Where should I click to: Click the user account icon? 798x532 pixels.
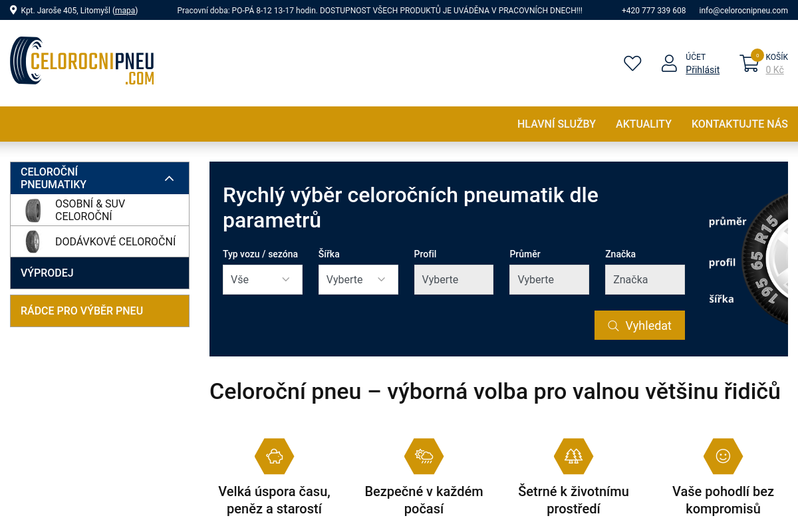[x=669, y=63]
